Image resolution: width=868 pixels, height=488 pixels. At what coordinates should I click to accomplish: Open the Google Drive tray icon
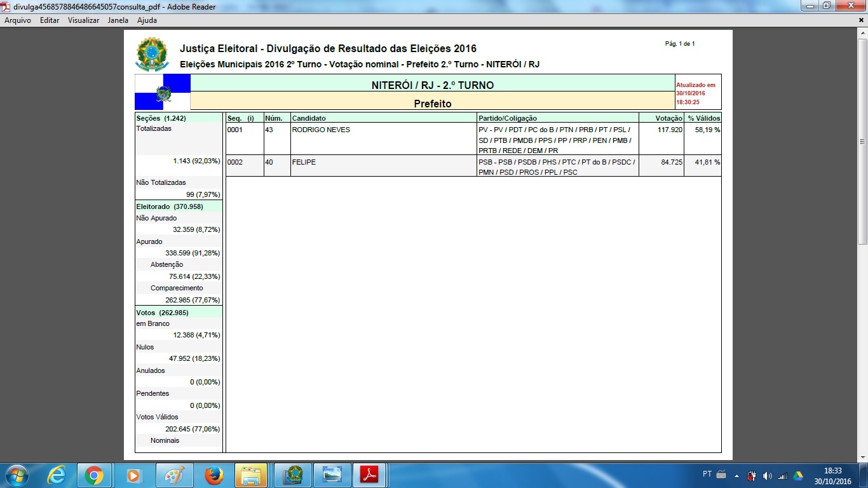pyautogui.click(x=797, y=476)
